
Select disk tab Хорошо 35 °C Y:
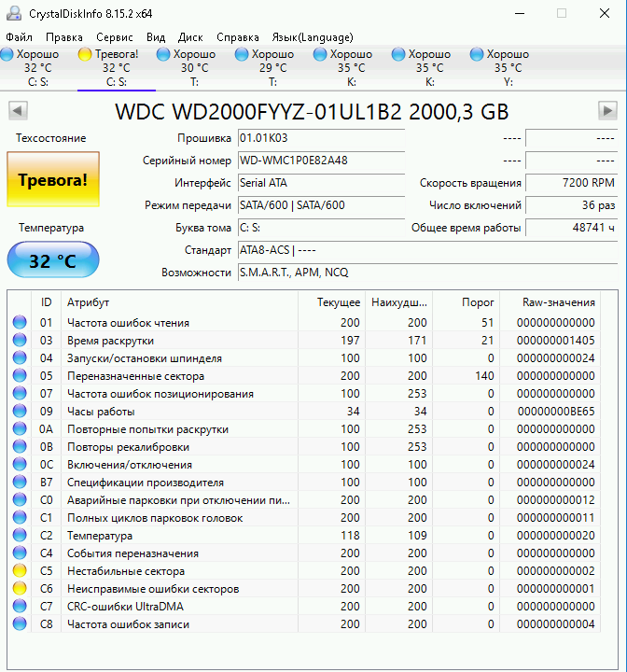pyautogui.click(x=509, y=68)
